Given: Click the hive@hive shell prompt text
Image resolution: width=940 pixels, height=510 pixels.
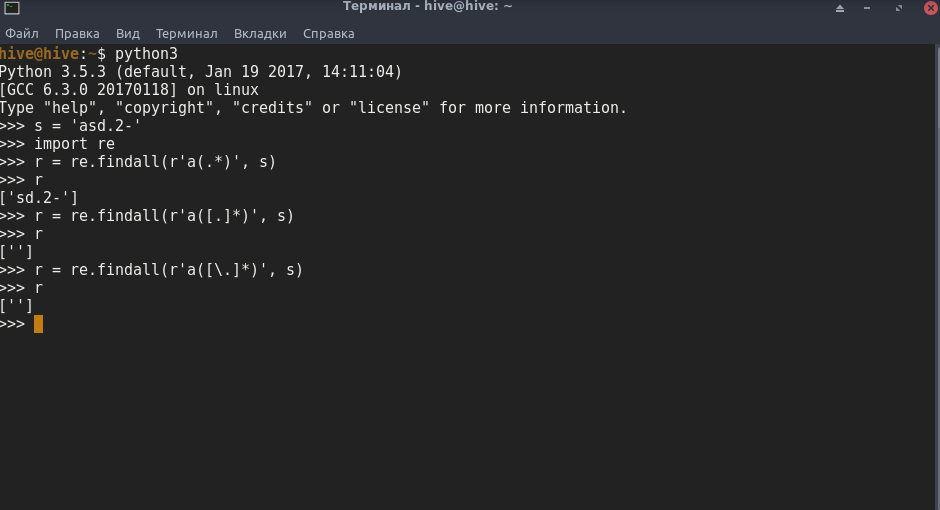Looking at the screenshot, I should click(39, 54).
